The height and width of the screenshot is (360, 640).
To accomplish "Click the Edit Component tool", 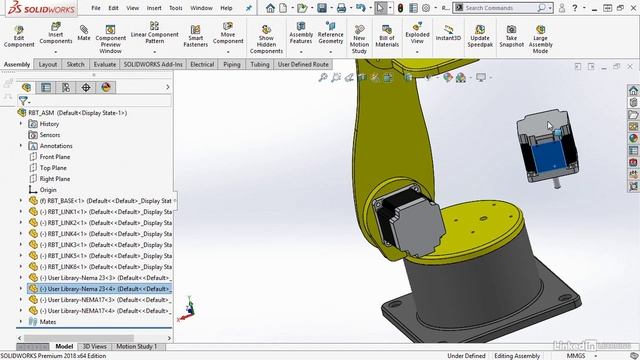I will [x=19, y=36].
